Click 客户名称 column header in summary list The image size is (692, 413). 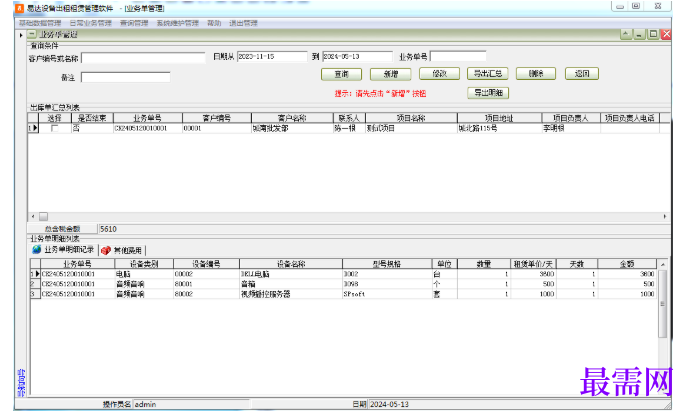pyautogui.click(x=292, y=118)
